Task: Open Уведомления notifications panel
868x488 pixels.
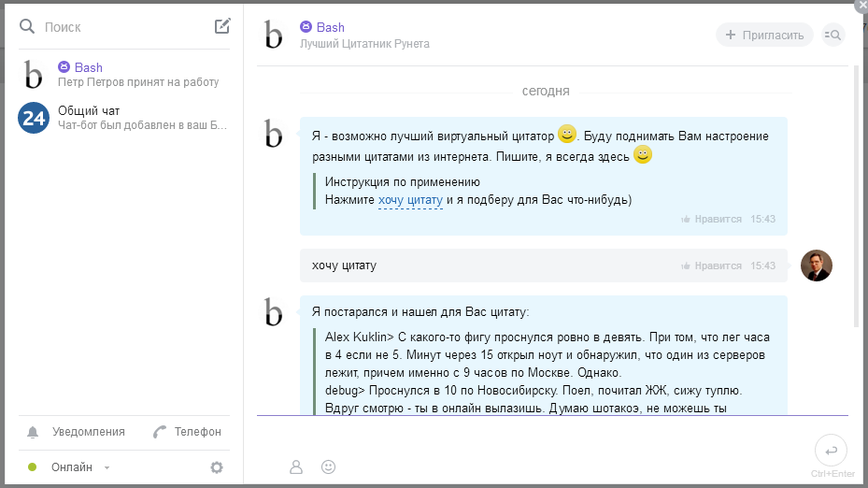Action: click(78, 432)
